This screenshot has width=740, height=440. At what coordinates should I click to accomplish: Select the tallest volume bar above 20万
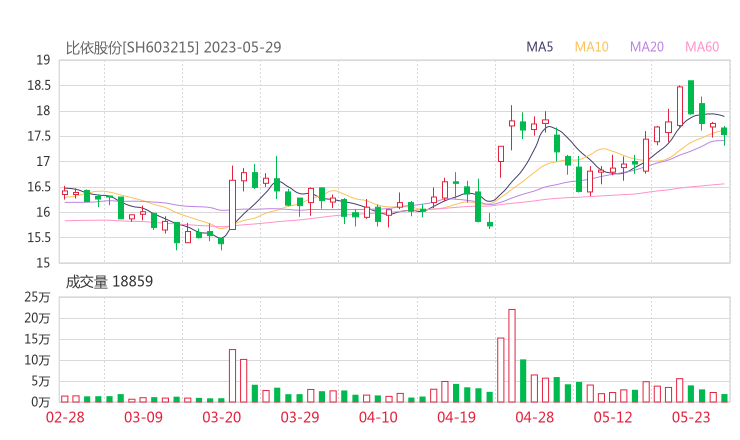(x=512, y=355)
